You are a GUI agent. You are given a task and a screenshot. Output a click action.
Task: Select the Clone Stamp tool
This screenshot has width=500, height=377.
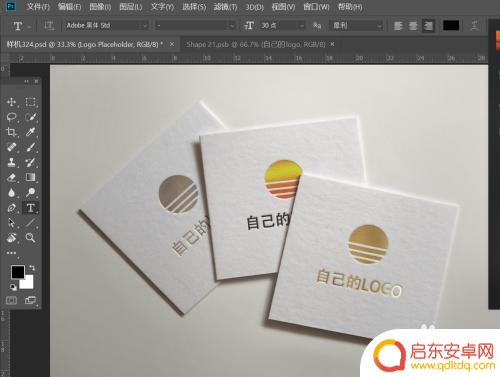coord(12,162)
